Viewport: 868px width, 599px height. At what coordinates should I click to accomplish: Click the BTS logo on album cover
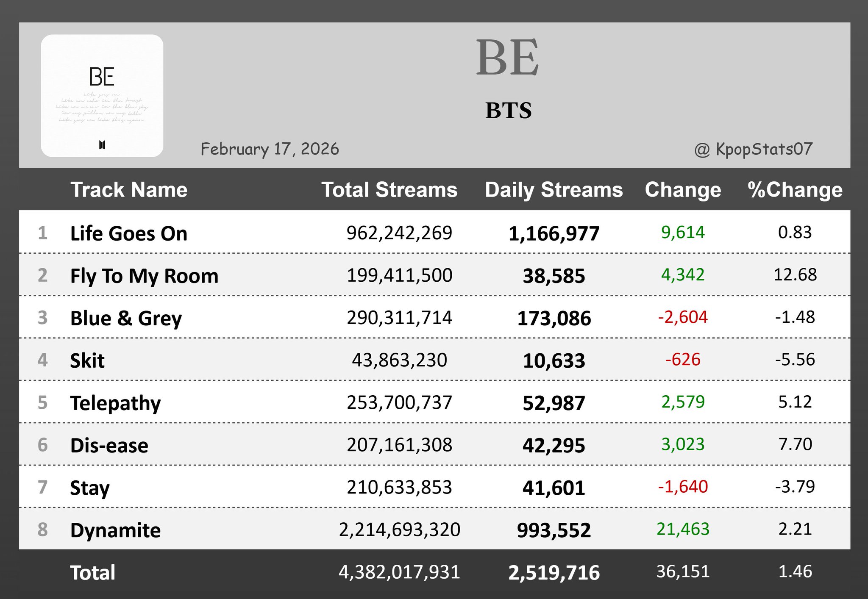point(102,145)
